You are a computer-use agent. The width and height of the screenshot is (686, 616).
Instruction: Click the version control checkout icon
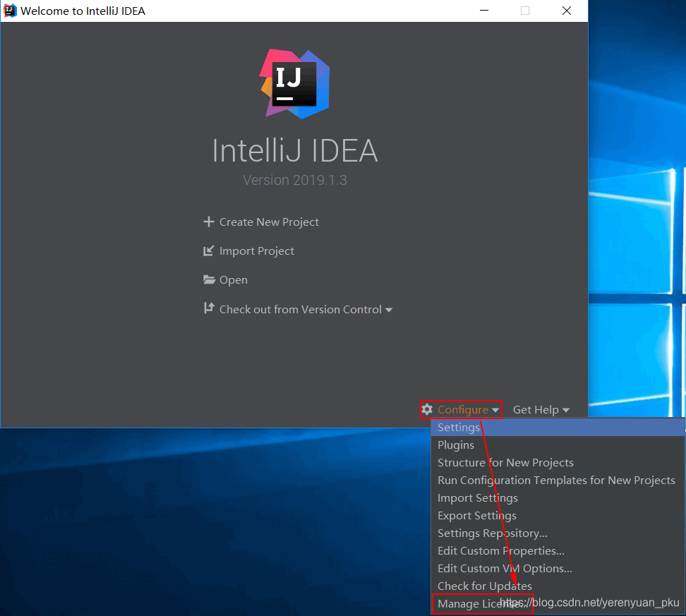point(209,308)
